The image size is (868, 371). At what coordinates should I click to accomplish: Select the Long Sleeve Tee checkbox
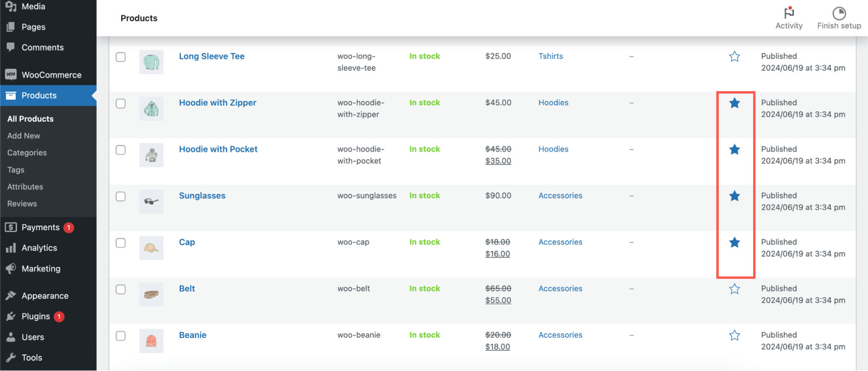click(x=121, y=57)
